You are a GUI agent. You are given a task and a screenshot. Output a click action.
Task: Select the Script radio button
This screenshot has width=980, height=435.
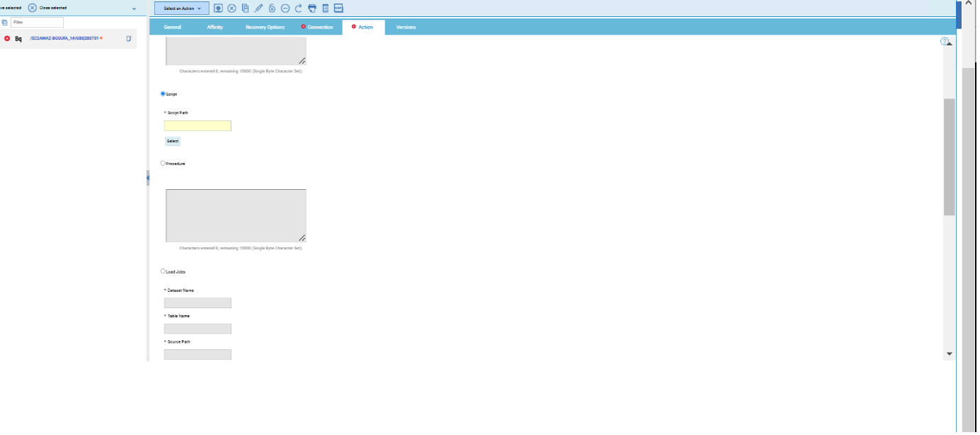(x=163, y=94)
